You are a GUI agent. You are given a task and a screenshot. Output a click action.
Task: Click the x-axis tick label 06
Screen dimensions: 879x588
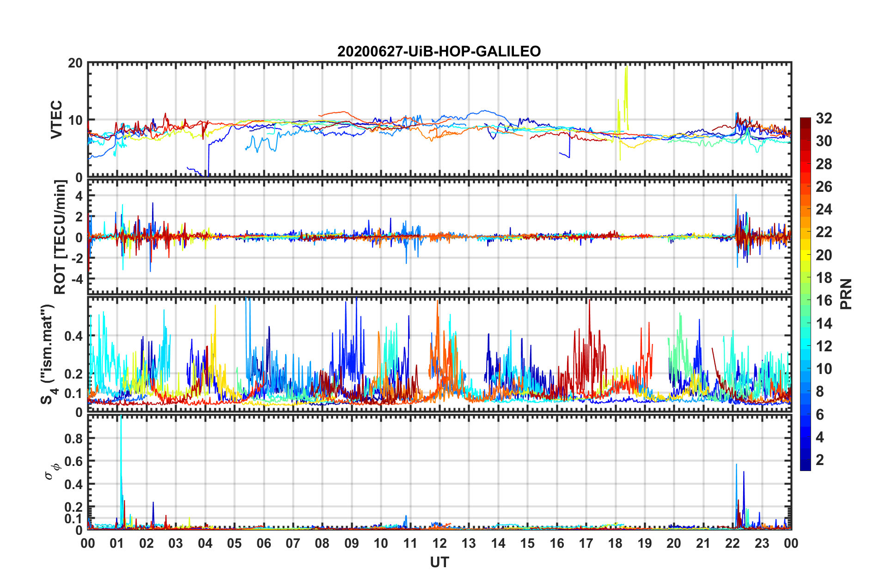click(263, 543)
